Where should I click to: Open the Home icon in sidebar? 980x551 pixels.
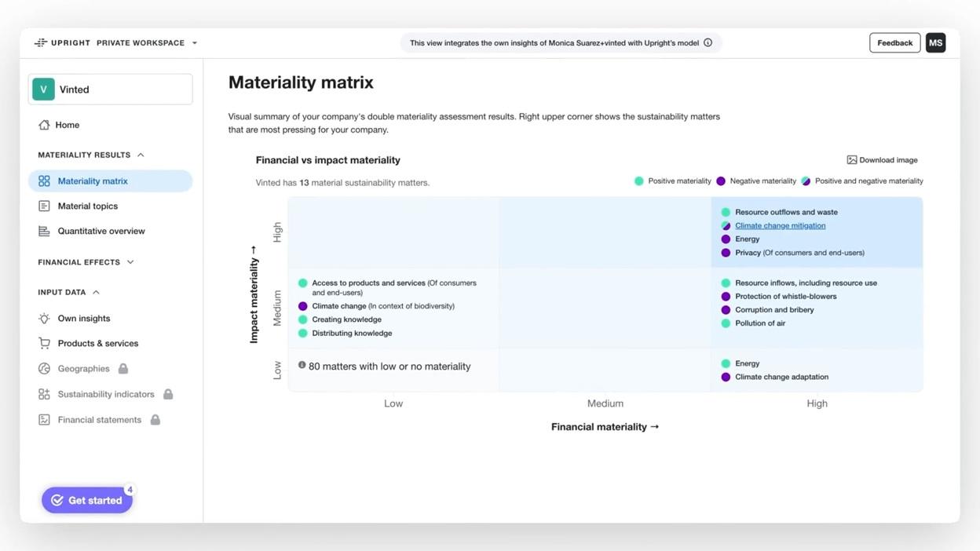tap(46, 124)
